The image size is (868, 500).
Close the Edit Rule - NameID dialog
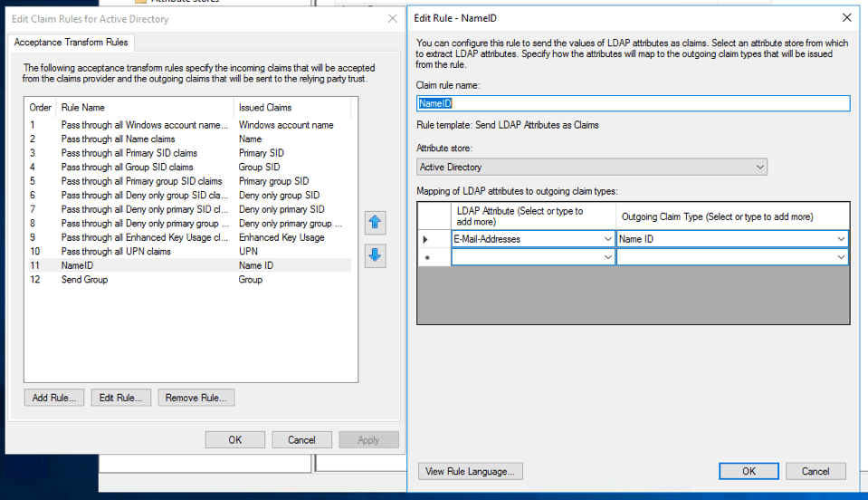846,17
